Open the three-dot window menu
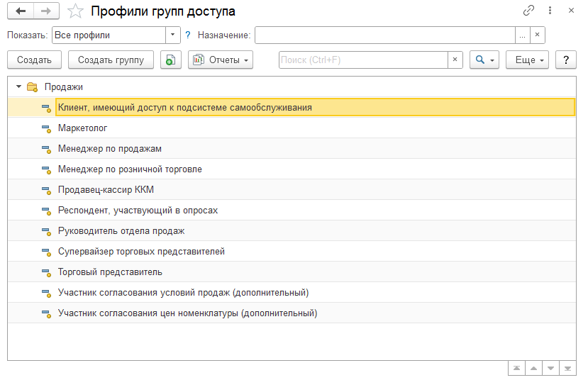The width and height of the screenshot is (588, 380). click(x=550, y=11)
